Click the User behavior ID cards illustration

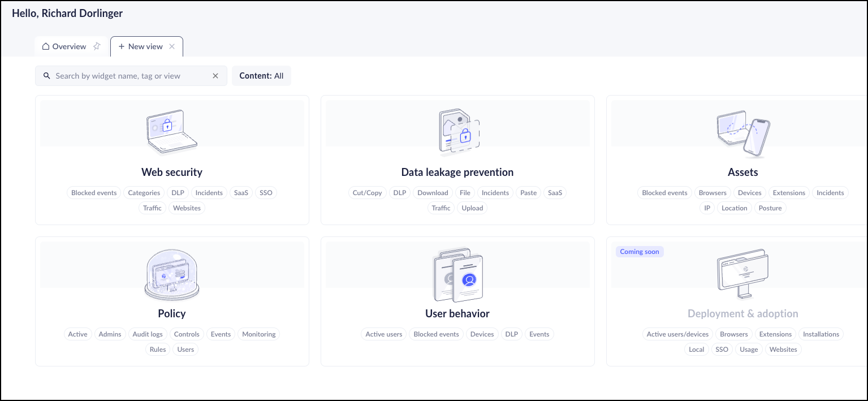pyautogui.click(x=457, y=275)
